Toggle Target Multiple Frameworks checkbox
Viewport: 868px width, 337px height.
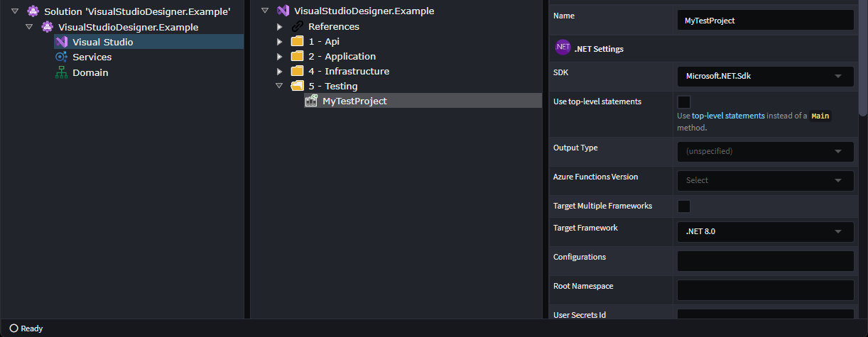pos(684,206)
